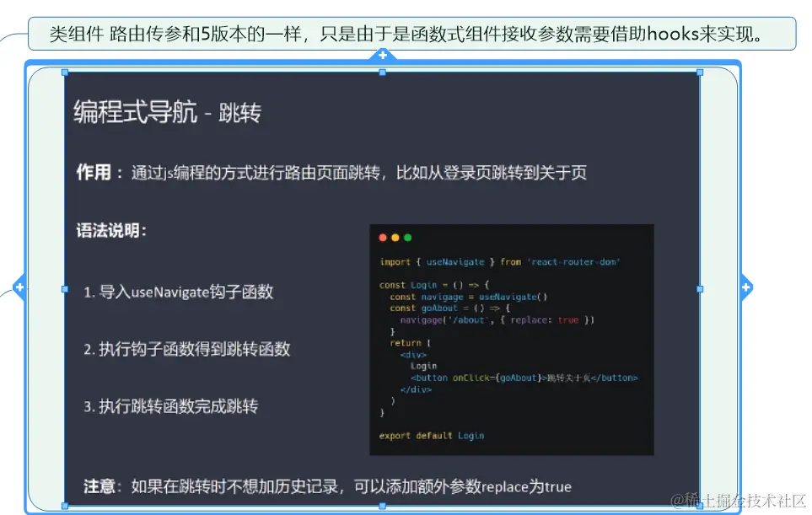The image size is (812, 515).
Task: Click the image's left-middle resize handle
Action: point(65,289)
